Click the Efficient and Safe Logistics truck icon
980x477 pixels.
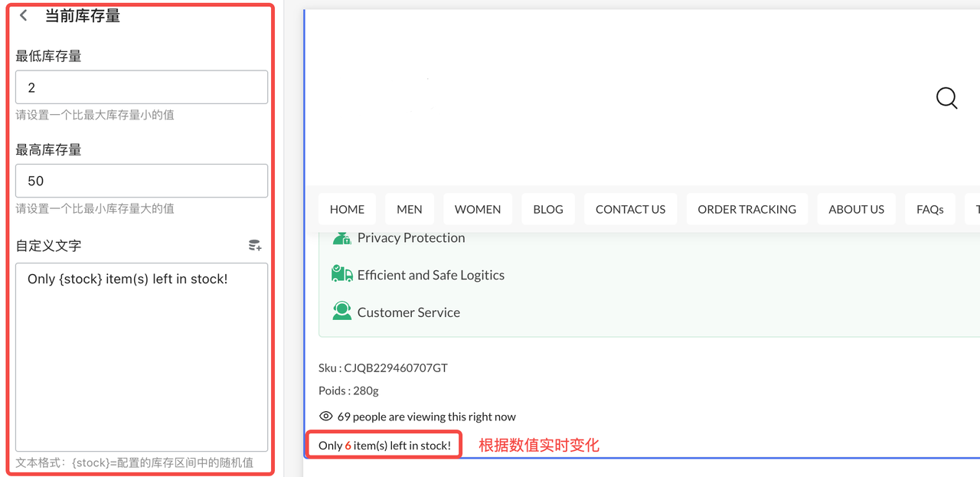tap(341, 274)
